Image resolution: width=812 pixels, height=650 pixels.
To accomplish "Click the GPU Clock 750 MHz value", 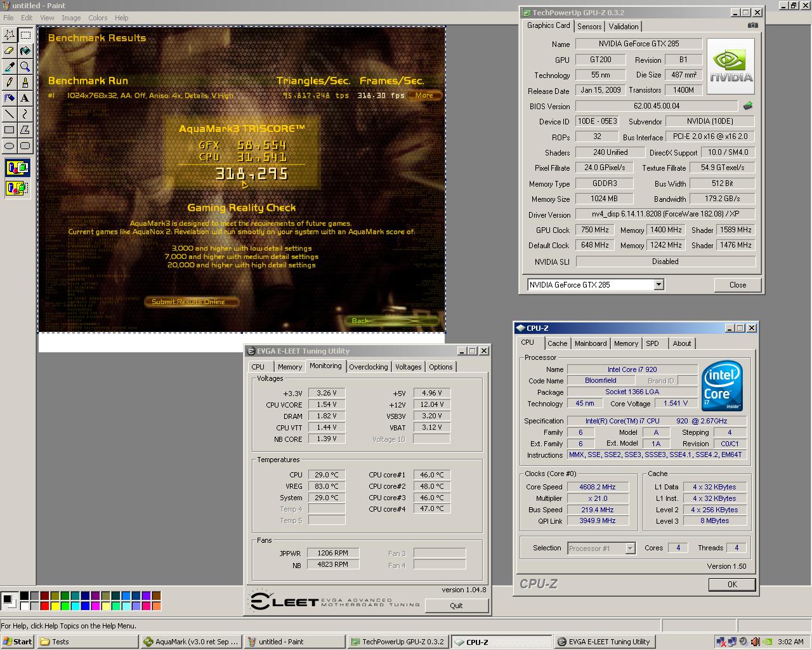I will [594, 230].
